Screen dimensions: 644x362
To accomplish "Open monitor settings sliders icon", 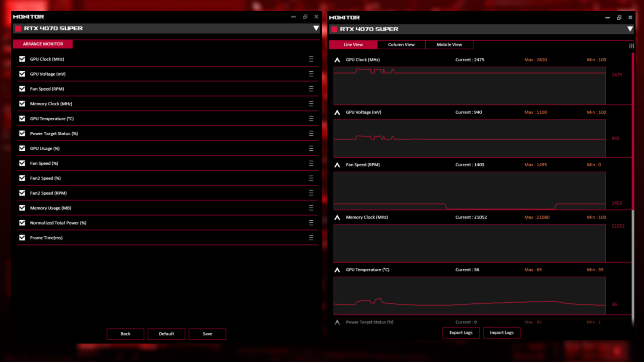I will point(631,46).
